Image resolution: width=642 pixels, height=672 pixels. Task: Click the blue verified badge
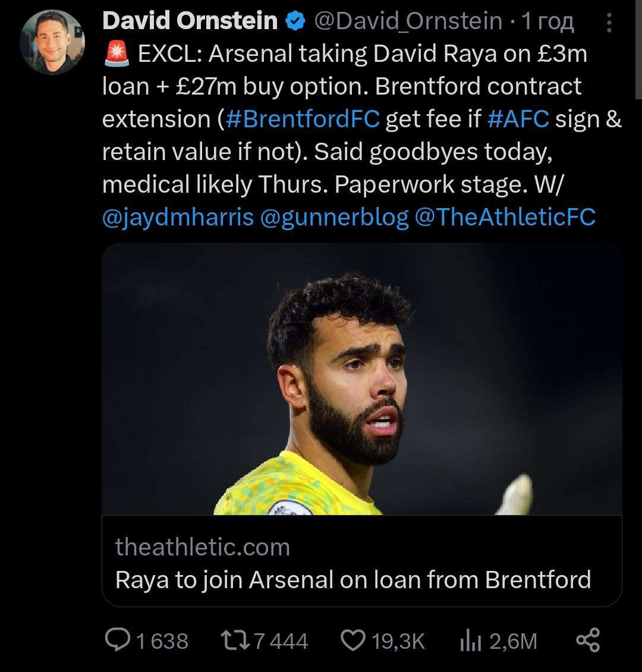click(294, 21)
